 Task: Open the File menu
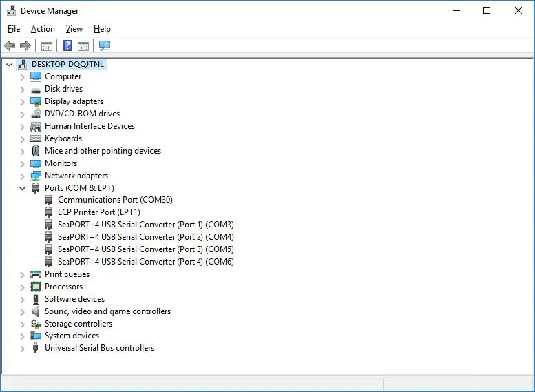pos(14,29)
